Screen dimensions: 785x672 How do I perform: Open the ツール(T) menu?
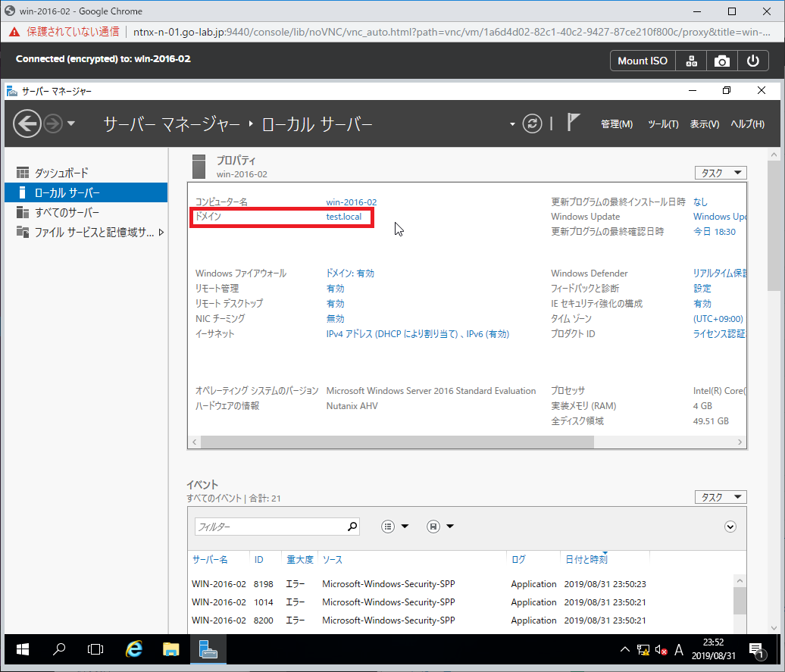(x=663, y=124)
